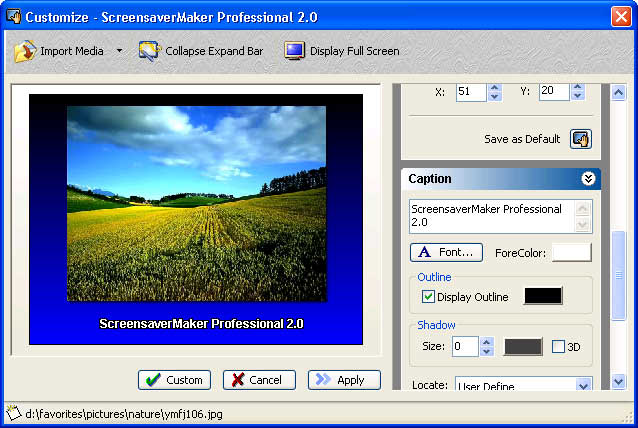Open the Import Media dropdown arrow
This screenshot has height=428, width=638.
[x=119, y=51]
